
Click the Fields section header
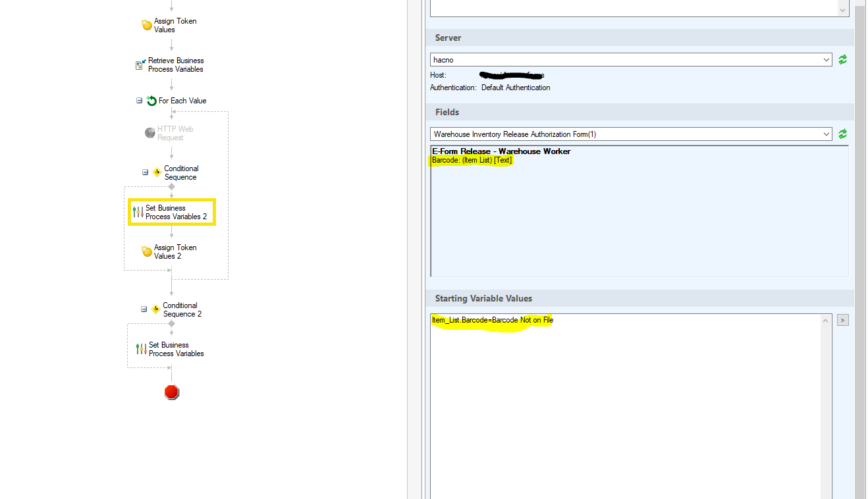639,113
